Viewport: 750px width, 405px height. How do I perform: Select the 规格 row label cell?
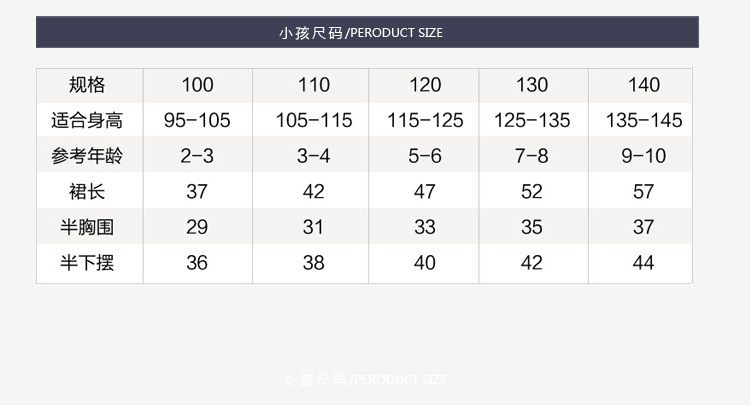tap(88, 85)
